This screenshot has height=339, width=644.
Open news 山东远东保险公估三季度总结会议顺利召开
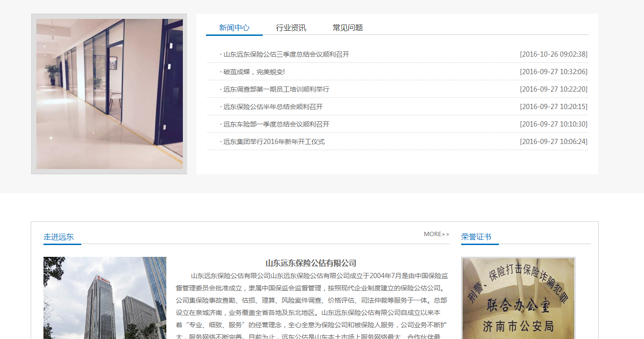(286, 54)
